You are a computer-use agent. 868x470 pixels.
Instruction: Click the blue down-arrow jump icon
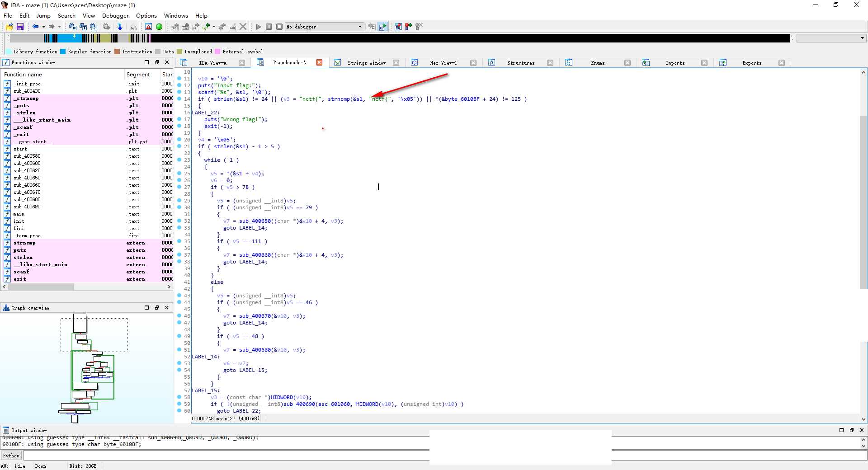pos(120,27)
